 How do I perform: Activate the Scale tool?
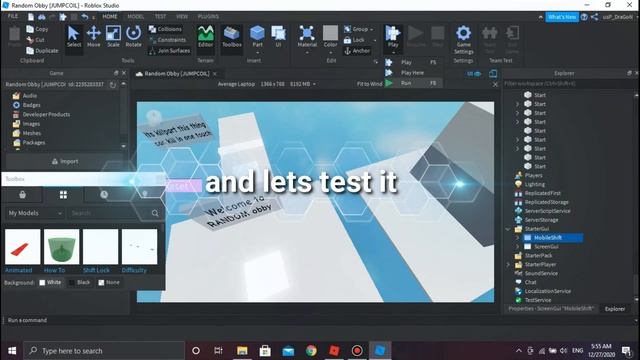[113, 37]
